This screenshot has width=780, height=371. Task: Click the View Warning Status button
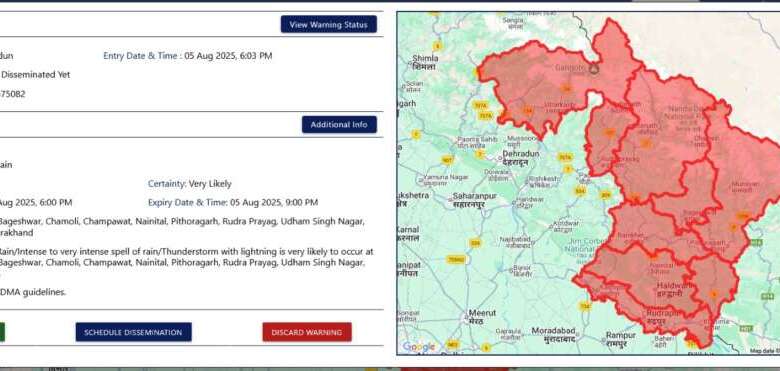(328, 24)
